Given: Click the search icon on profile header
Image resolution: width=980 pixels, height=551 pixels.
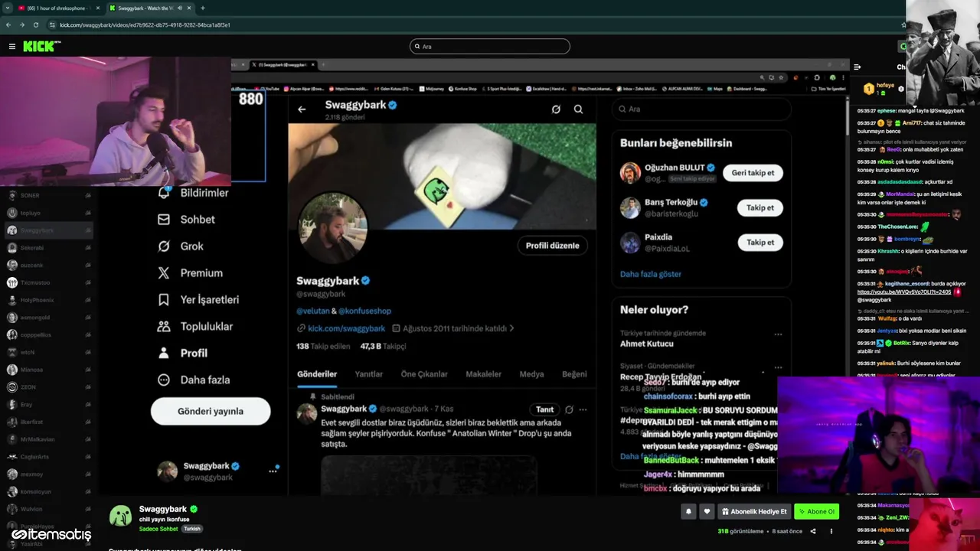Looking at the screenshot, I should point(578,109).
